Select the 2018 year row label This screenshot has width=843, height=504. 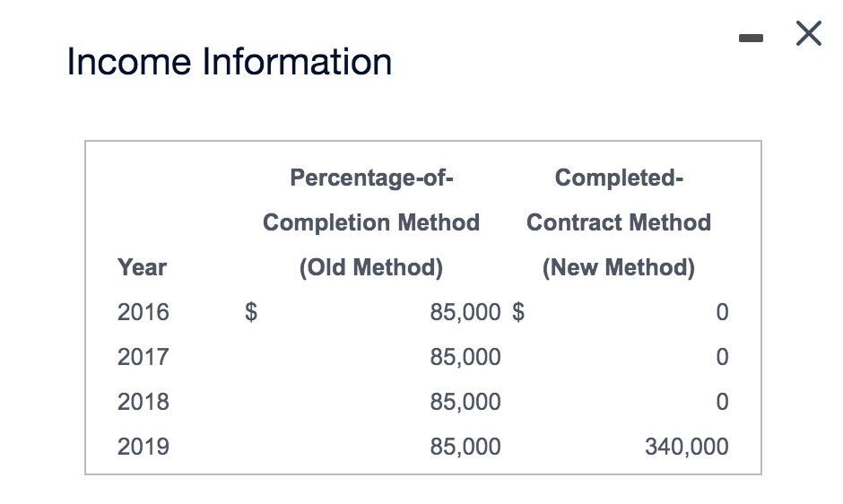click(143, 402)
